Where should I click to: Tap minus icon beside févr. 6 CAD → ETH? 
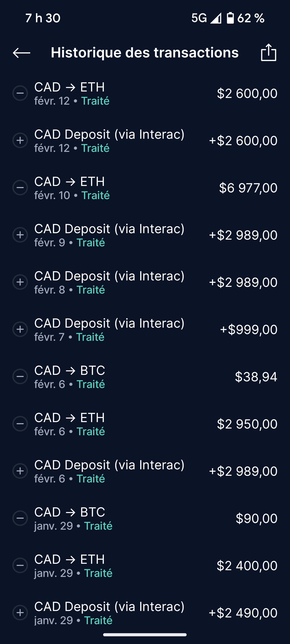coord(20,424)
